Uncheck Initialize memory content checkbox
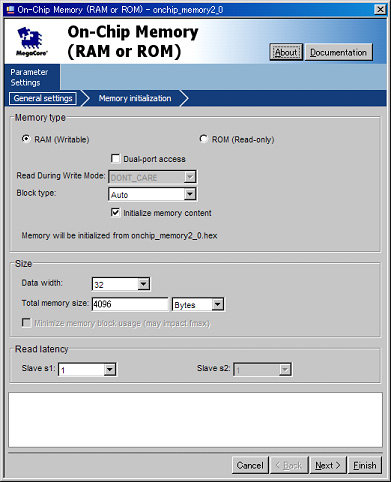The width and height of the screenshot is (391, 482). point(115,212)
